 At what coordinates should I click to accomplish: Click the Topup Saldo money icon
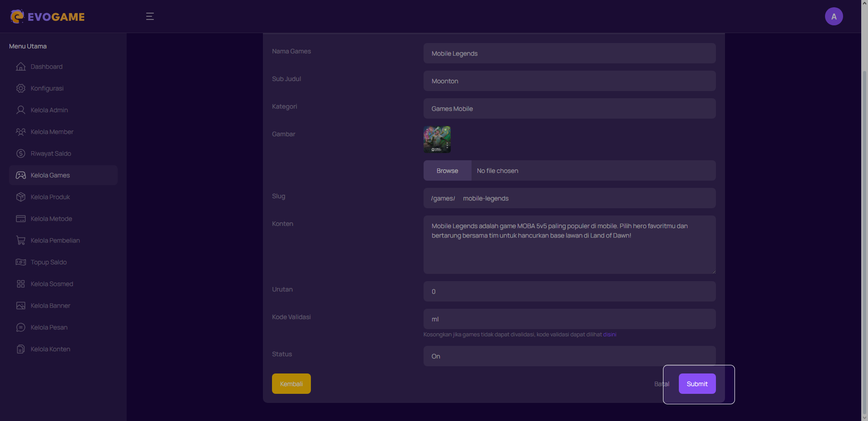tap(21, 262)
